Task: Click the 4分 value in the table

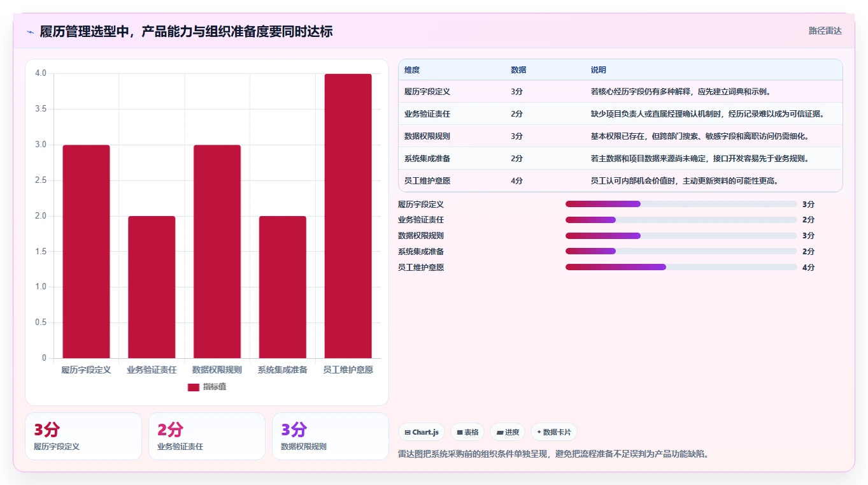Action: 517,181
